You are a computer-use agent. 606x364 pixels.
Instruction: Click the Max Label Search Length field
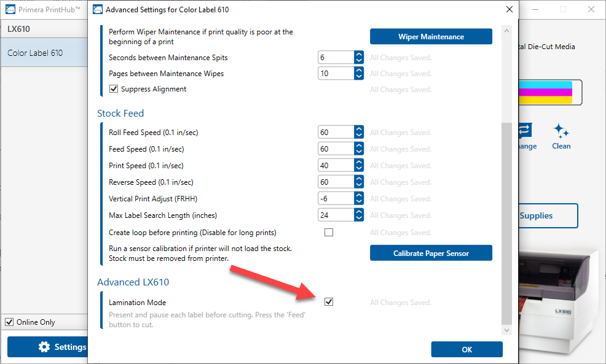click(x=336, y=215)
